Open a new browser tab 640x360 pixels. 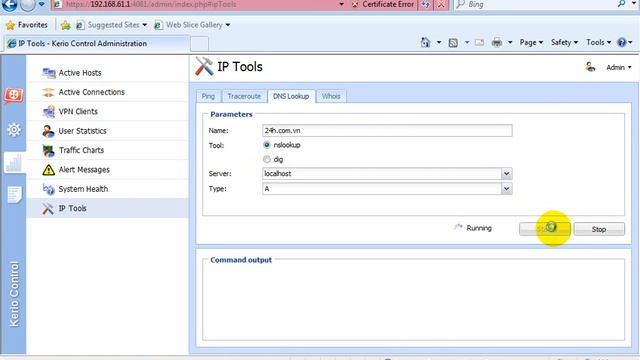tap(199, 44)
